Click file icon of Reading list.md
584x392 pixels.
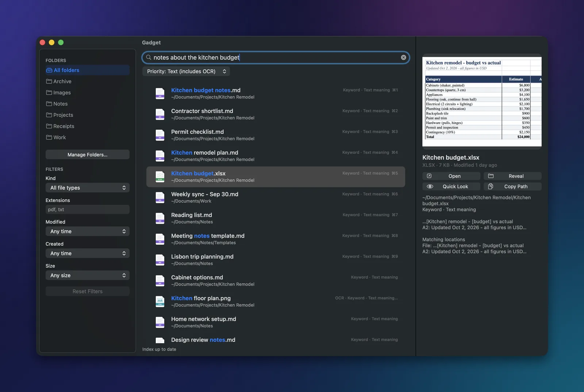(160, 218)
